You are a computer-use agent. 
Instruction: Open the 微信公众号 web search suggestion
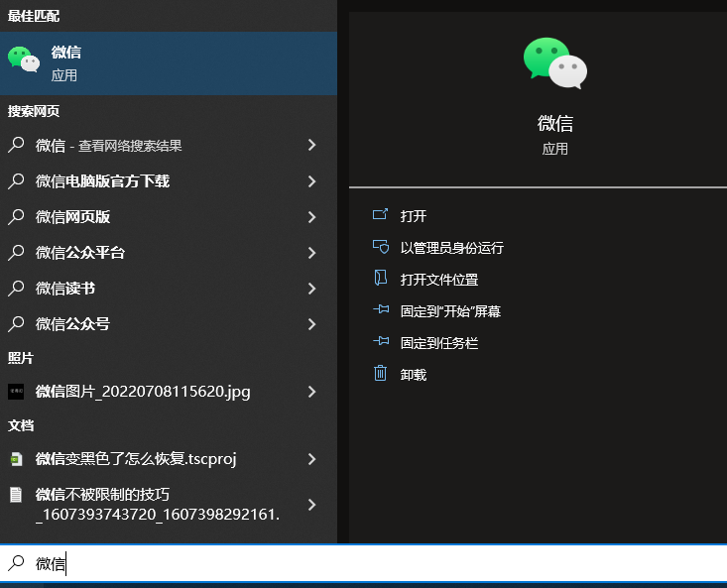72,324
